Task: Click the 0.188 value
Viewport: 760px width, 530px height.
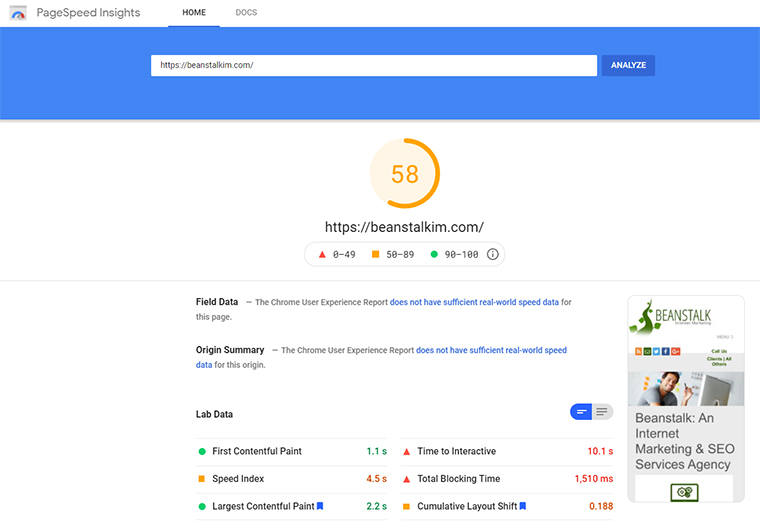Action: pyautogui.click(x=601, y=506)
